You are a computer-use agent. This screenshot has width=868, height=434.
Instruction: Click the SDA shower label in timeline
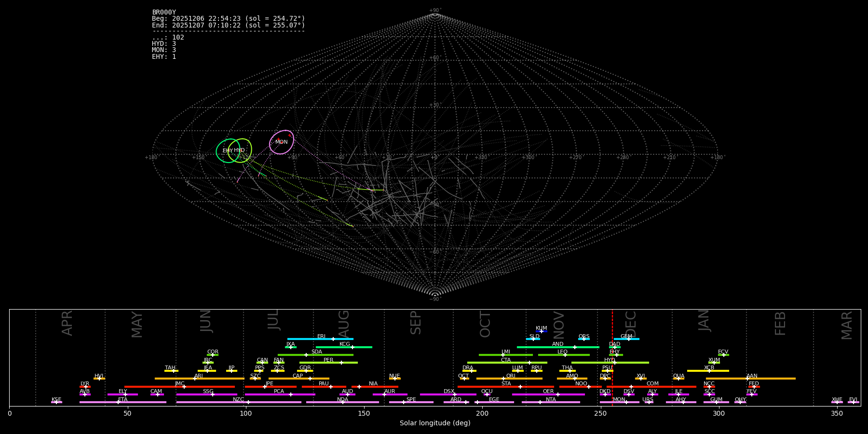click(317, 352)
